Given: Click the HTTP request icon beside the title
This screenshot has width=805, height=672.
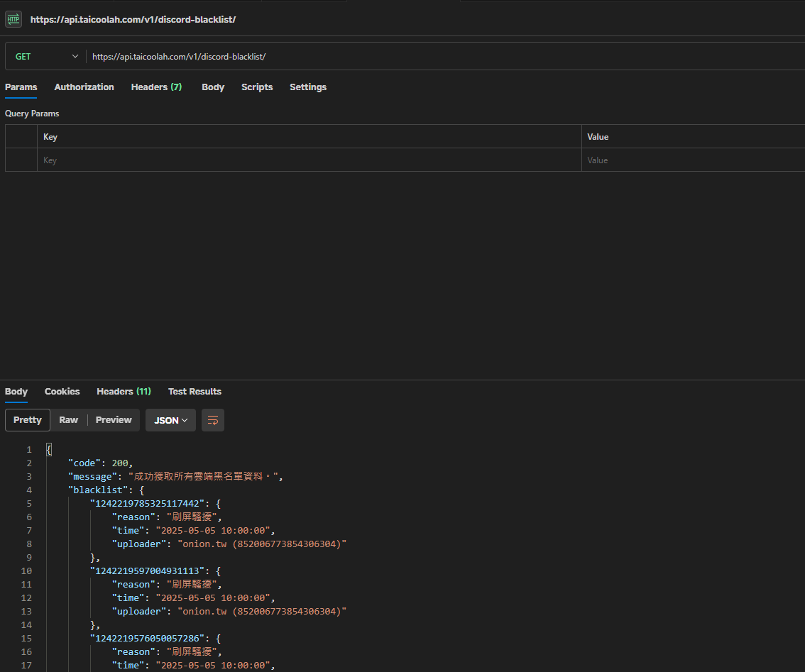Looking at the screenshot, I should point(13,19).
